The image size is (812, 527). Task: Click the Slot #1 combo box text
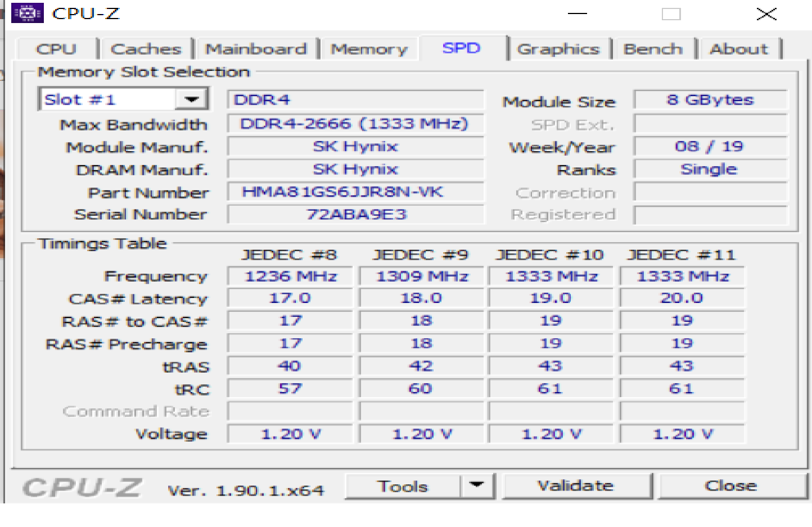click(x=80, y=99)
